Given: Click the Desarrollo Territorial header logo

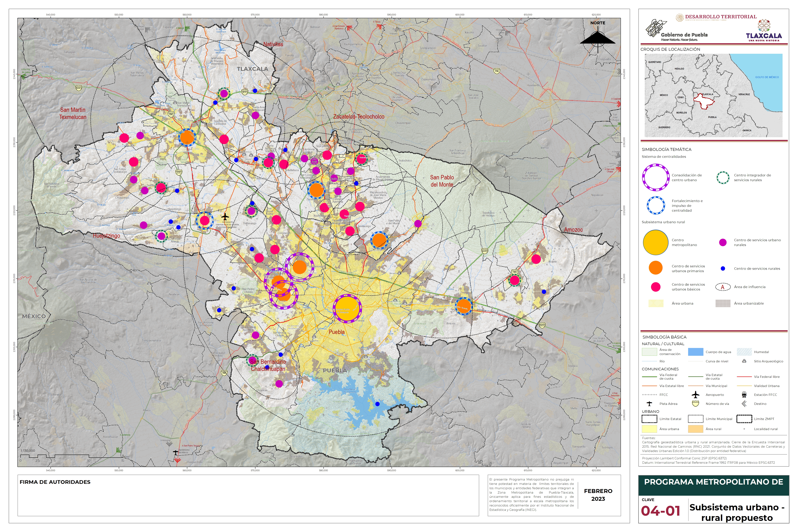Looking at the screenshot, I should tap(716, 17).
